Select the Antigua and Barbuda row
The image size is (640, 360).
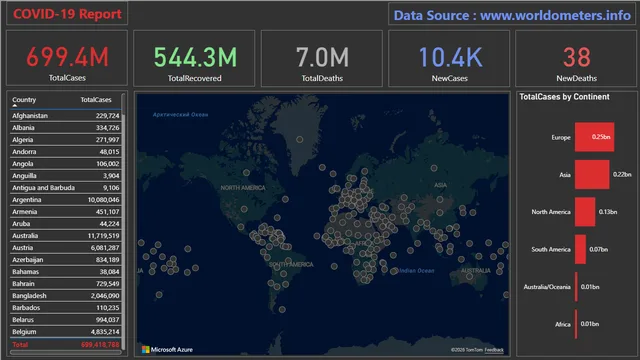click(66, 188)
